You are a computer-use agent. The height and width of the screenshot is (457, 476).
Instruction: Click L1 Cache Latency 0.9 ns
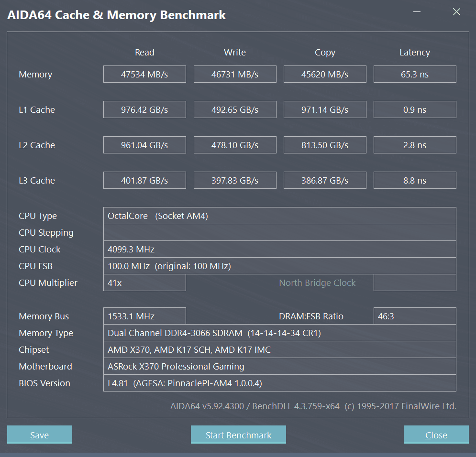[415, 109]
